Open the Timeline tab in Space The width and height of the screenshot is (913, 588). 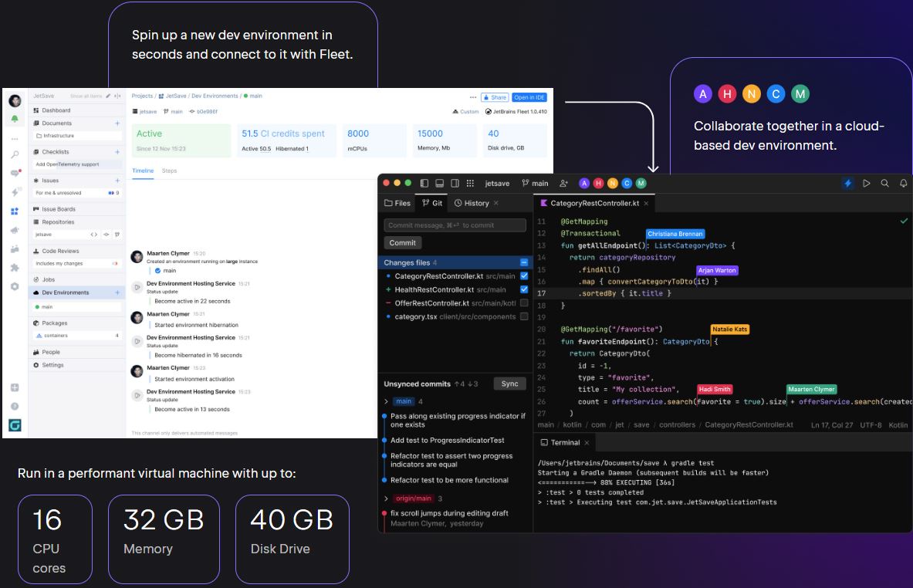click(143, 171)
